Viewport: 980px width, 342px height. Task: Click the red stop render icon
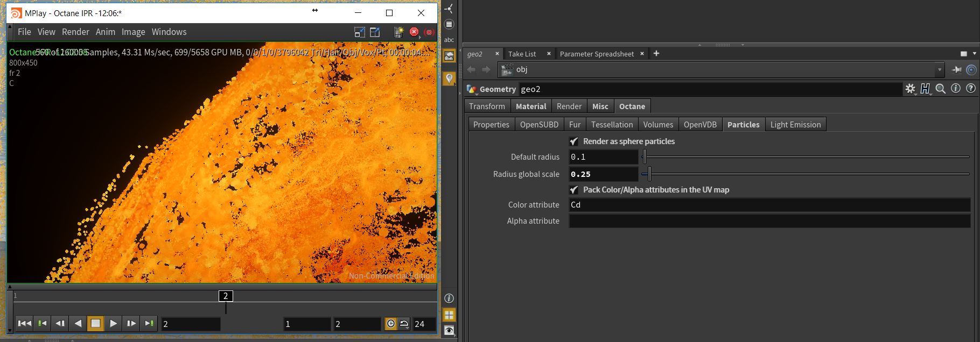tap(414, 32)
